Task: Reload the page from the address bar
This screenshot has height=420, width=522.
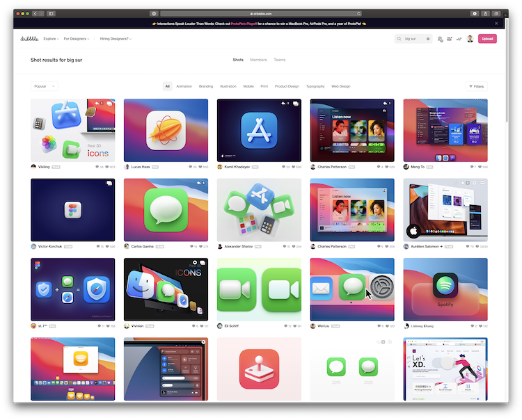Action: coord(358,14)
